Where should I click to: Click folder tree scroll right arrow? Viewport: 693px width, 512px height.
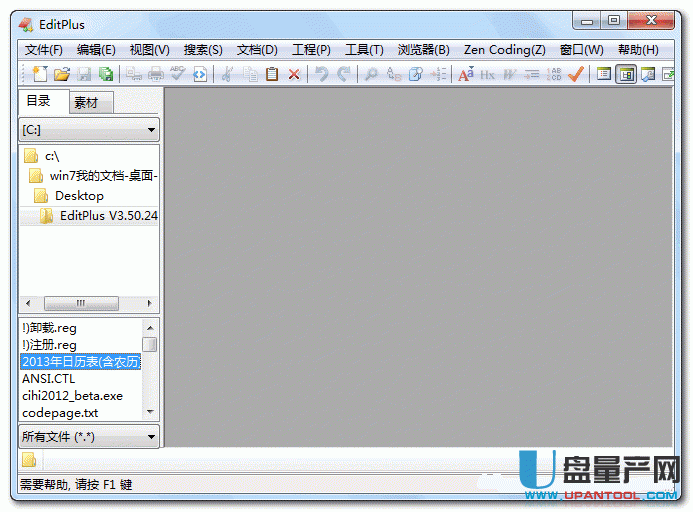(149, 303)
